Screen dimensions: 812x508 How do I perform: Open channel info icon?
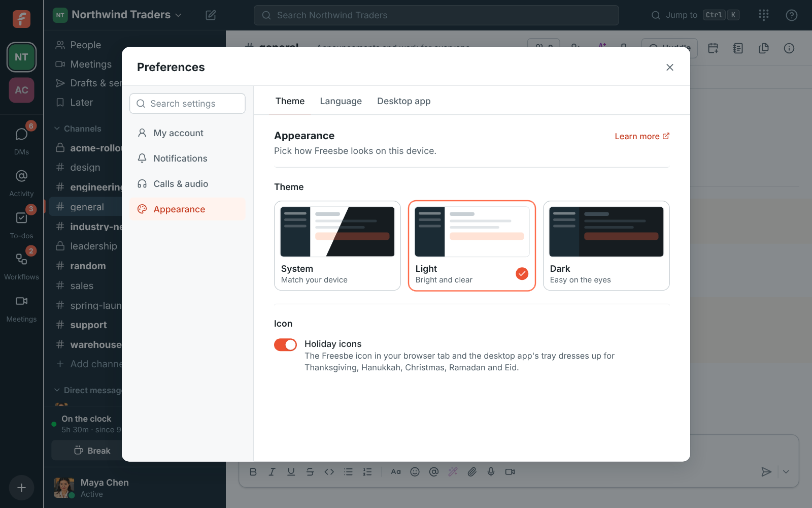789,48
